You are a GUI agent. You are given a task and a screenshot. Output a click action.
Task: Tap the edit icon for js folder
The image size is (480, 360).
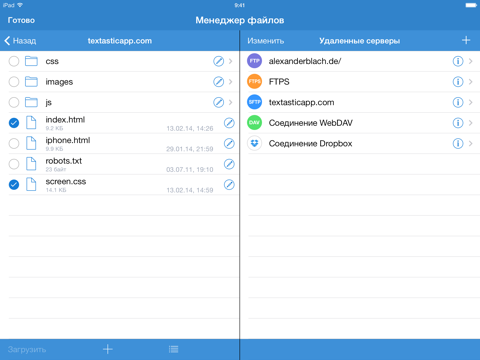click(x=218, y=102)
